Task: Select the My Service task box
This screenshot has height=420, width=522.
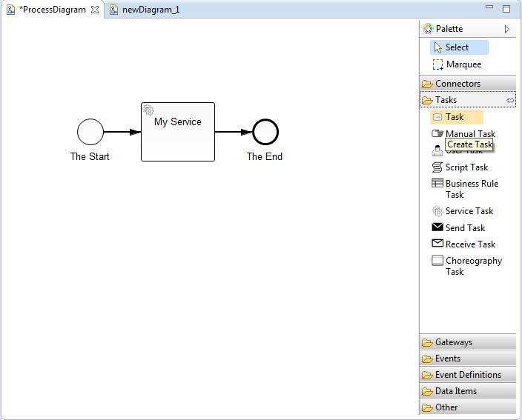Action: [x=178, y=132]
